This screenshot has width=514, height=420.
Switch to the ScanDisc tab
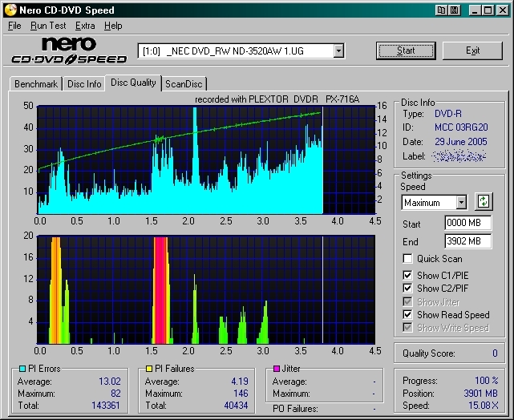pyautogui.click(x=184, y=84)
